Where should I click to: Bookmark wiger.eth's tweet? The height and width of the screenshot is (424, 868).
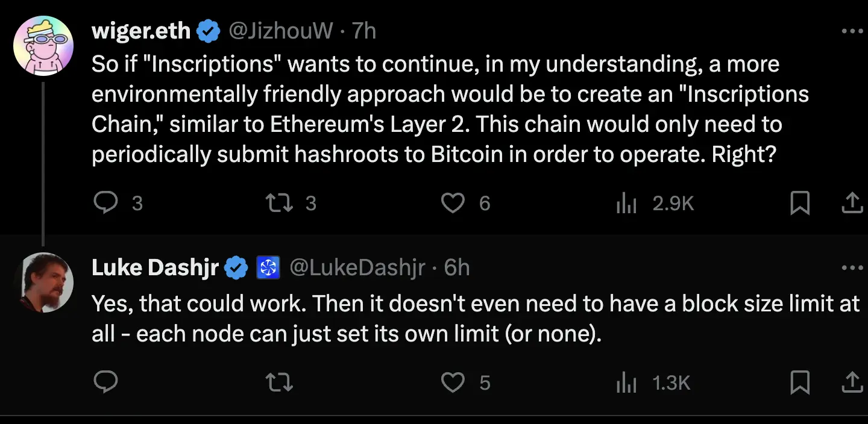tap(800, 203)
